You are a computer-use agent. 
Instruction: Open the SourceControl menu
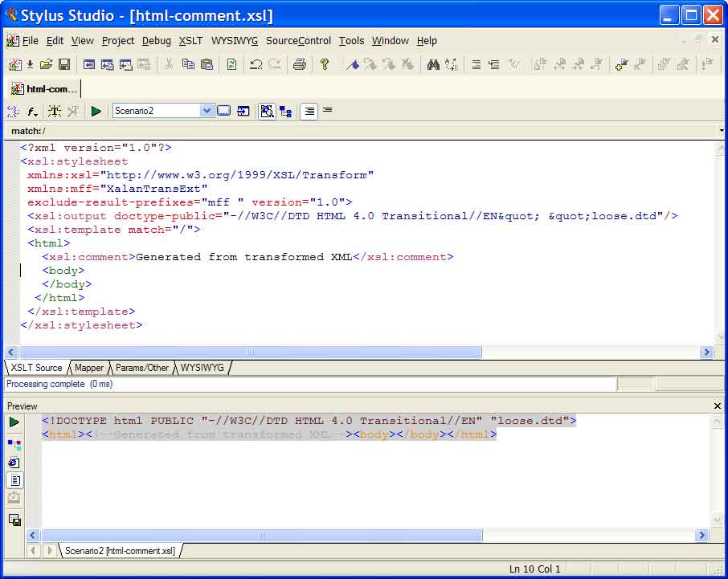(299, 41)
